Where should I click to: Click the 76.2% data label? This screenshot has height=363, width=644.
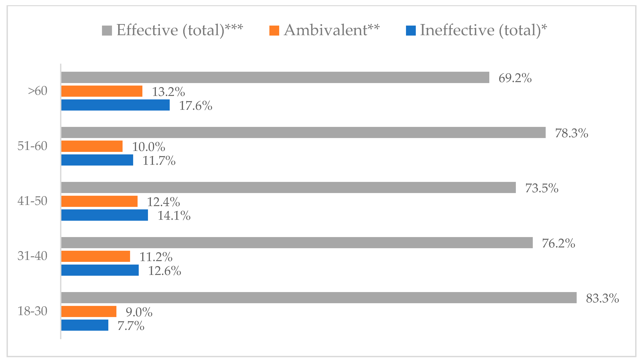[559, 243]
